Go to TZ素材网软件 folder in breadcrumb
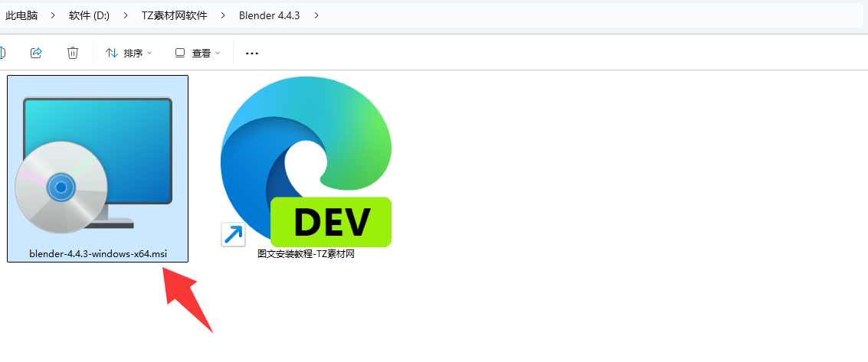Screen dimensions: 868x362 pyautogui.click(x=175, y=15)
